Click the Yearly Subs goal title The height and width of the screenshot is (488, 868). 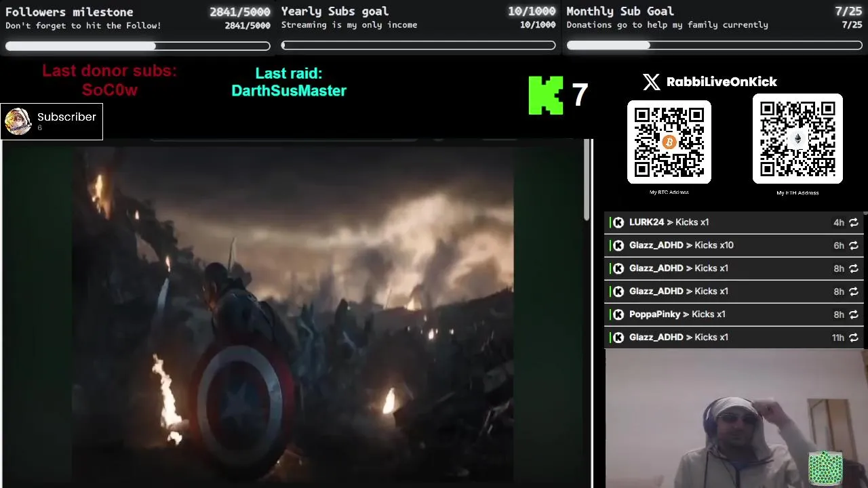click(335, 12)
